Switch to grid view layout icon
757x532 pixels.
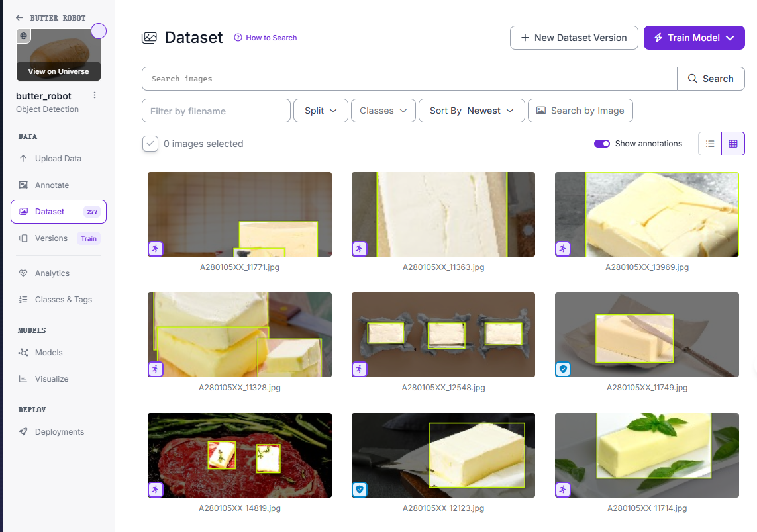coord(733,144)
